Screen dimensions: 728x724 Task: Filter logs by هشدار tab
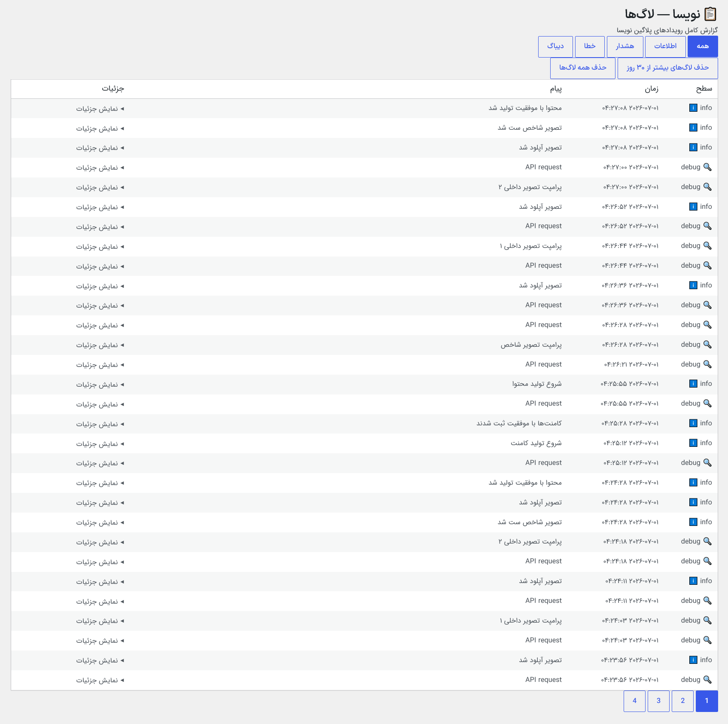(625, 46)
